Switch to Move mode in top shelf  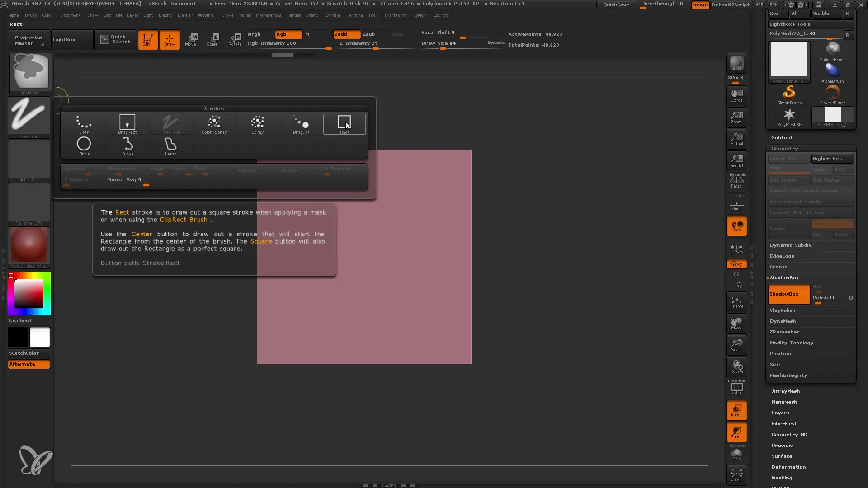[x=191, y=40]
